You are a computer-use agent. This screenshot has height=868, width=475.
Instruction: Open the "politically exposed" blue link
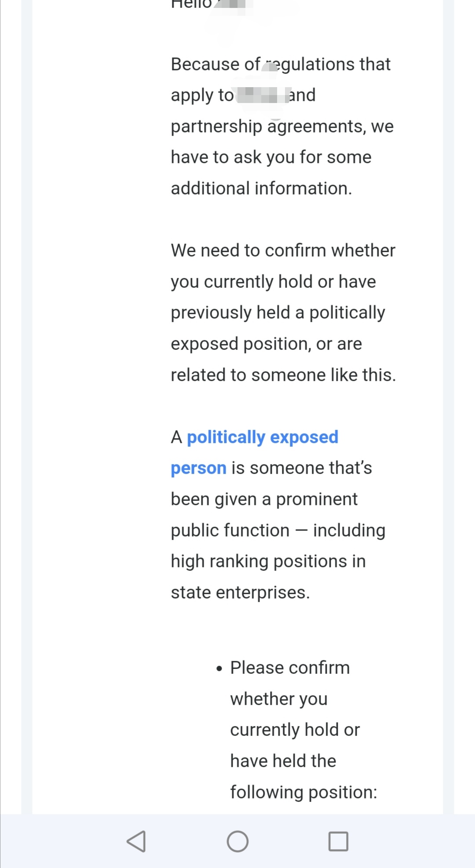263,437
